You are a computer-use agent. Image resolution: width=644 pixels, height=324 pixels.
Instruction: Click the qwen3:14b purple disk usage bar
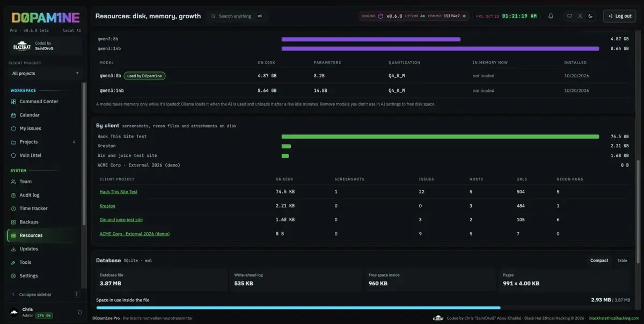tap(440, 48)
